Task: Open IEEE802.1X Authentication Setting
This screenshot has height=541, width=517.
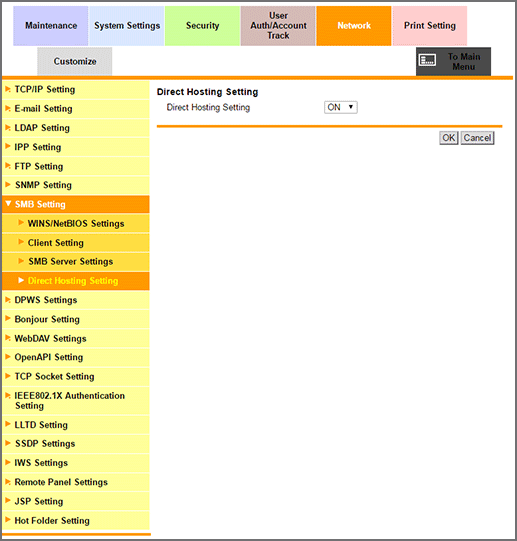Action: 76,401
